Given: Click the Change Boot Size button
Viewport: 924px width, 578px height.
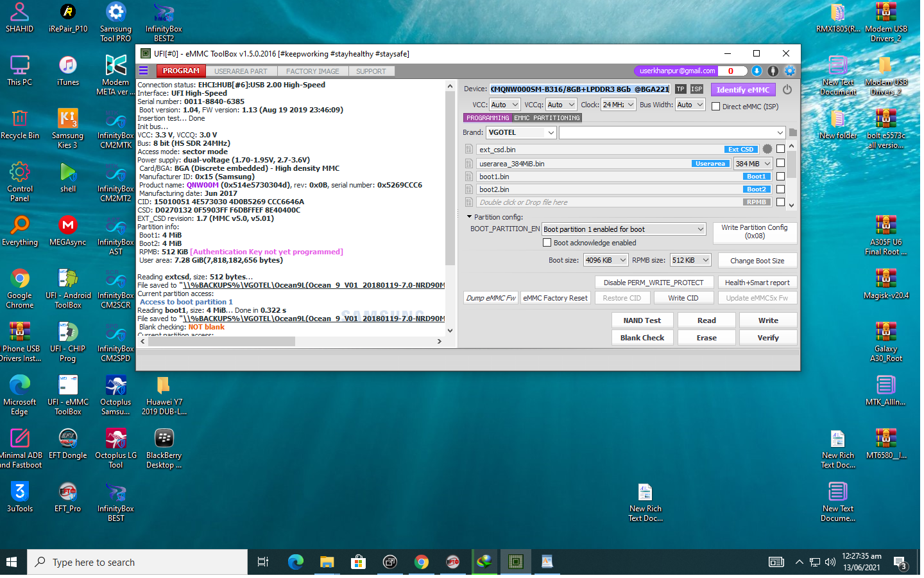Looking at the screenshot, I should tap(757, 261).
